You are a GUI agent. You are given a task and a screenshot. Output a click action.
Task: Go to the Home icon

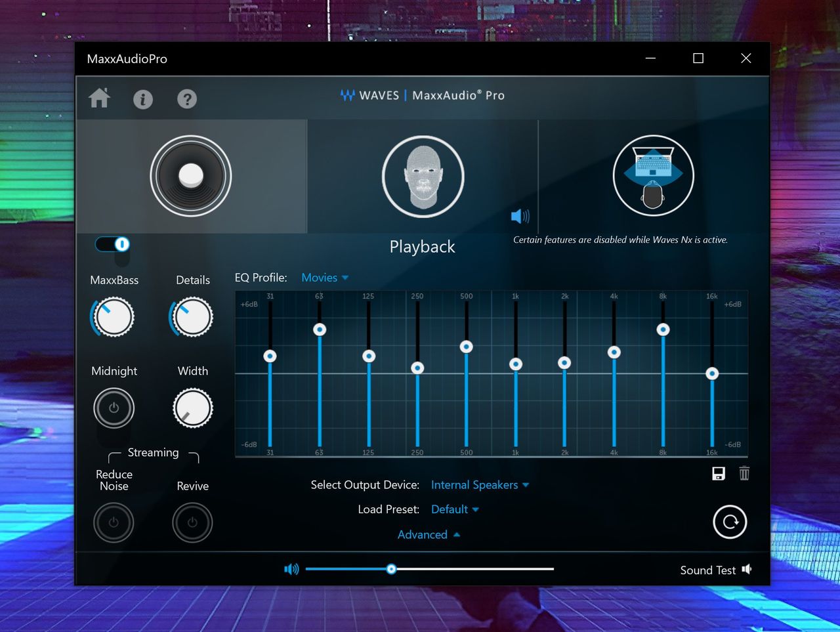(100, 98)
